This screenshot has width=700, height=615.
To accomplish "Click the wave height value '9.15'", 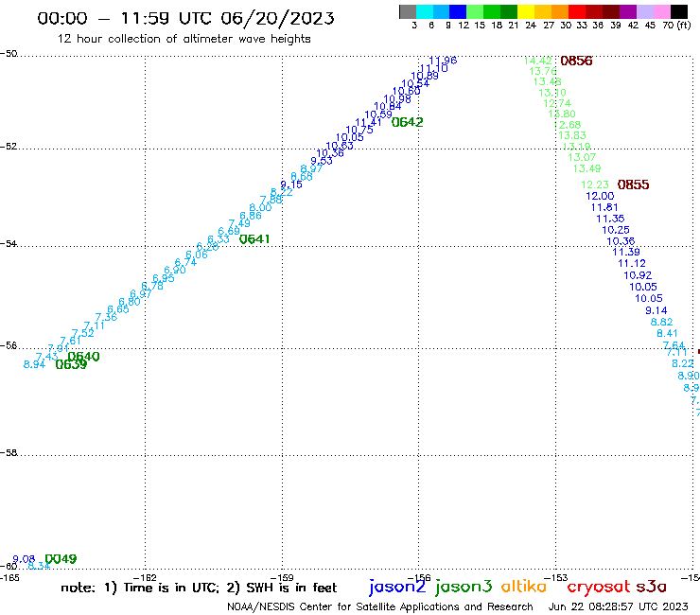I will tap(291, 184).
